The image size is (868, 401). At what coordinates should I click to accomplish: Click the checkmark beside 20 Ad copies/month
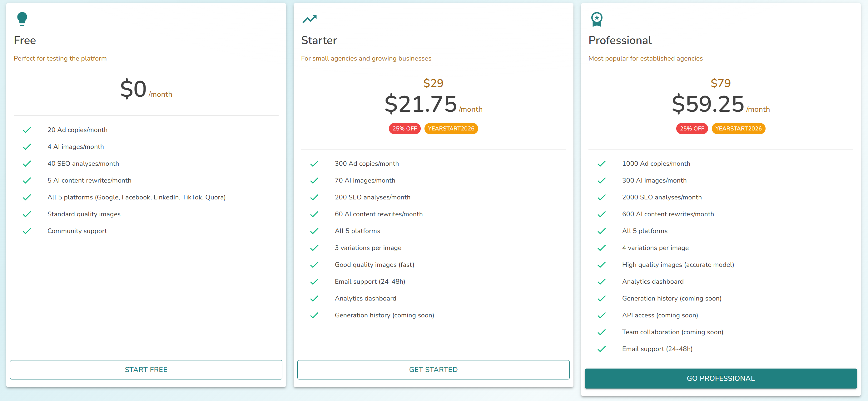[x=27, y=130]
